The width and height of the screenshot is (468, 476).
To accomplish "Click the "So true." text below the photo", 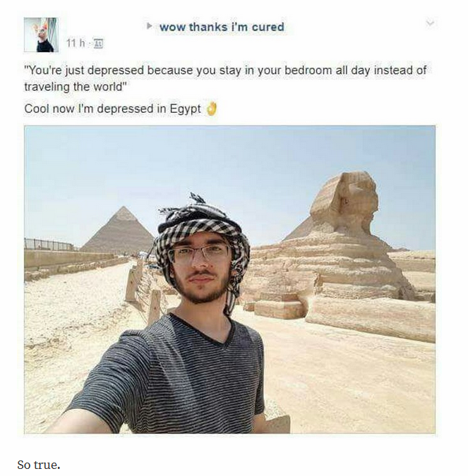I will tap(39, 465).
